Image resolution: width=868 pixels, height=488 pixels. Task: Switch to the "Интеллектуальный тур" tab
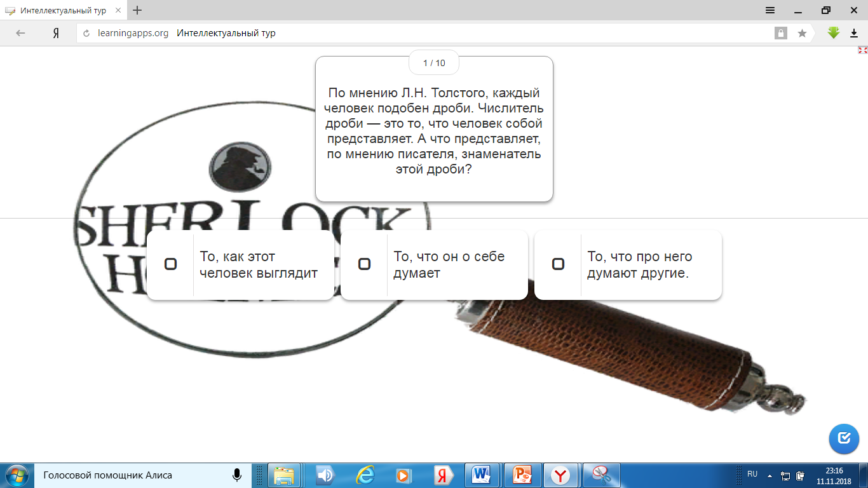(60, 10)
